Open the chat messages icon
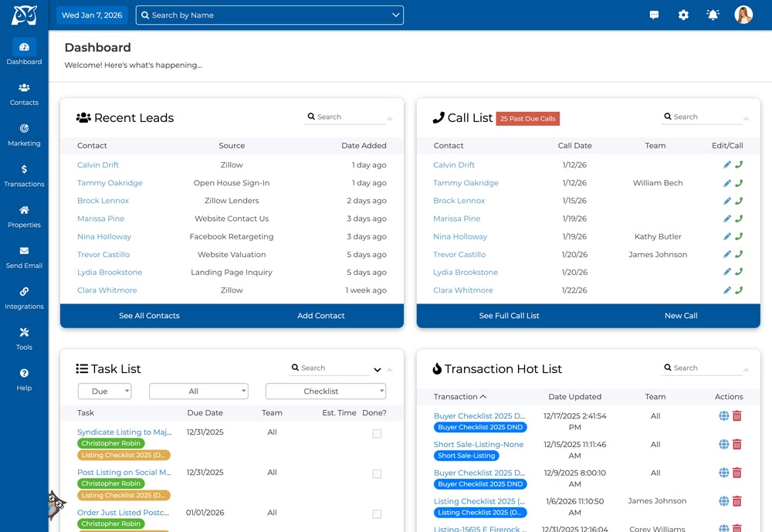The width and height of the screenshot is (772, 532). (x=654, y=14)
